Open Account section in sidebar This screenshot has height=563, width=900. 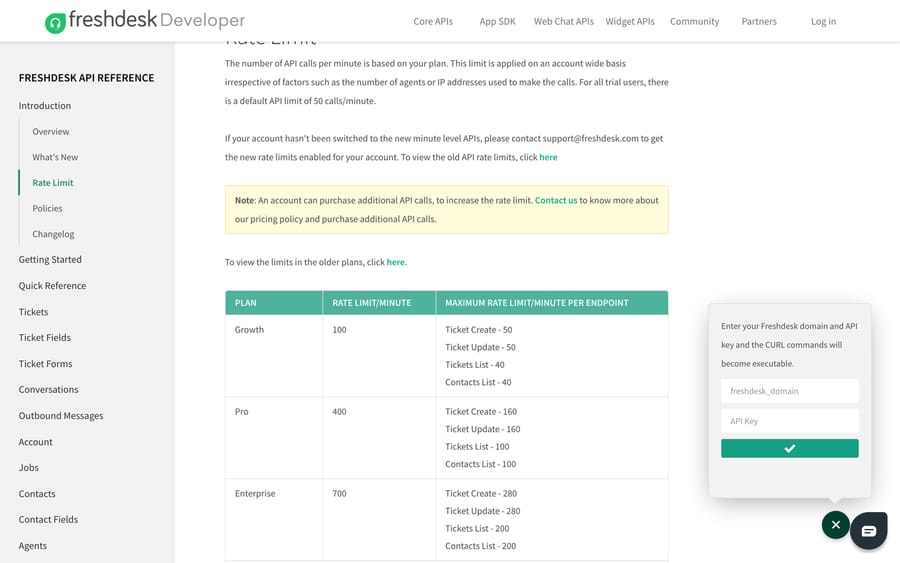tap(36, 442)
